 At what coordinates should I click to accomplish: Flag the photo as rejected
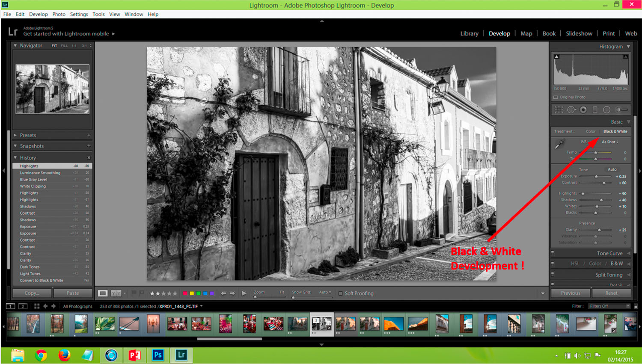point(141,293)
